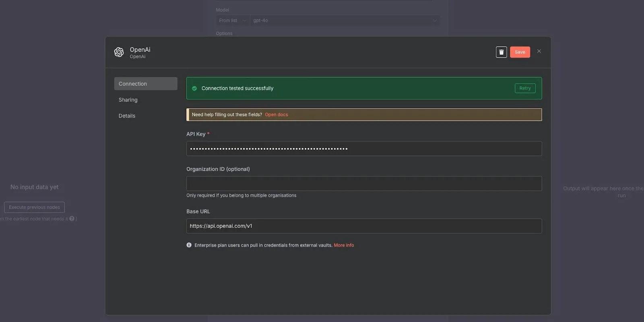
Task: Open the Details tab
Action: point(127,116)
